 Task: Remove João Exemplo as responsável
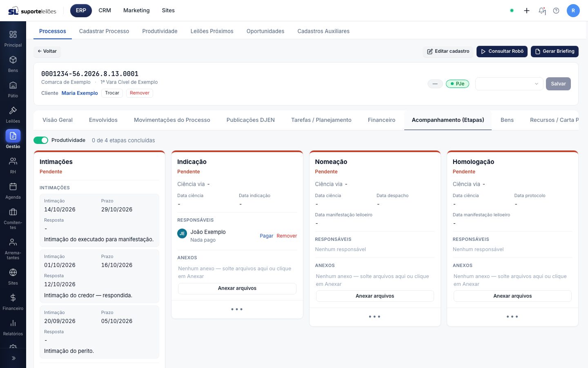click(287, 236)
